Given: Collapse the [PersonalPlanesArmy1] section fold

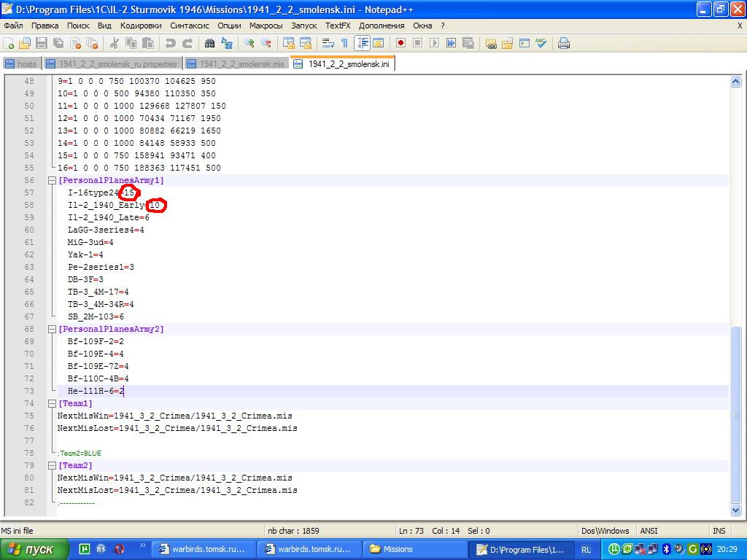Looking at the screenshot, I should [x=53, y=180].
